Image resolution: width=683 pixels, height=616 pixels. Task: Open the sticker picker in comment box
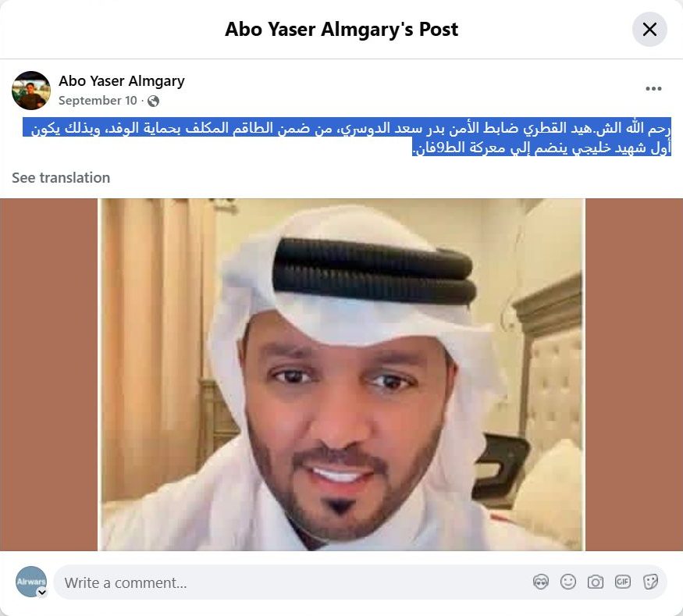coord(650,582)
